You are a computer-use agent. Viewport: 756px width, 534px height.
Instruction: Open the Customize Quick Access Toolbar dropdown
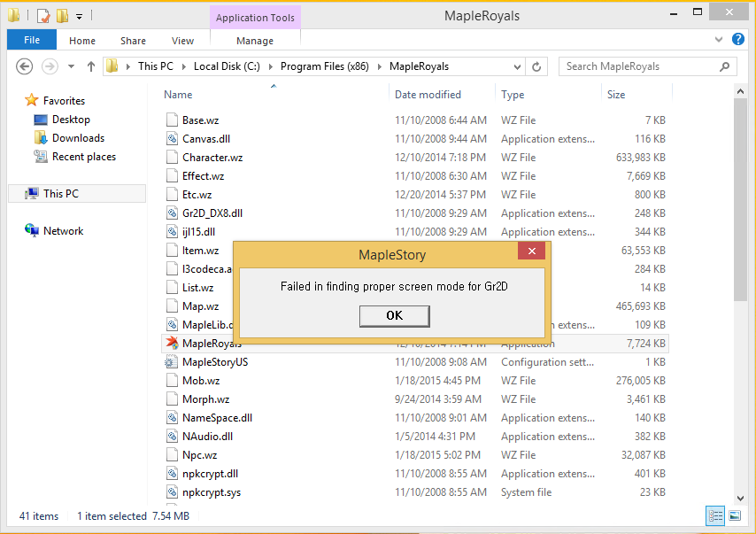tap(79, 16)
